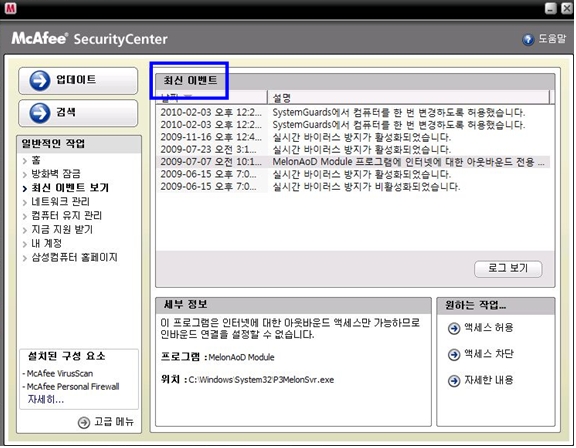Close the SecurityCenter window
Image resolution: width=576 pixels, height=448 pixels.
coord(567,8)
